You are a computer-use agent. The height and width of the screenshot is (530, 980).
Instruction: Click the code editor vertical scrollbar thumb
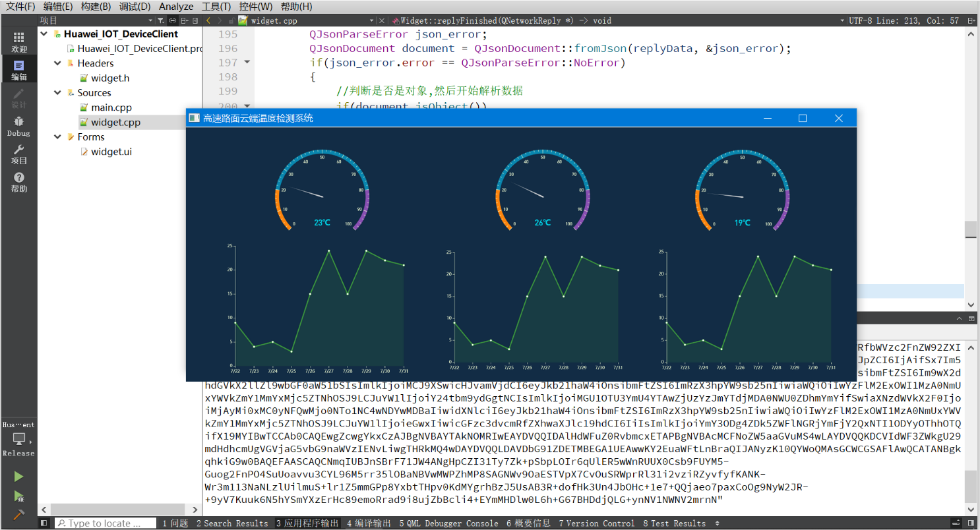point(971,229)
